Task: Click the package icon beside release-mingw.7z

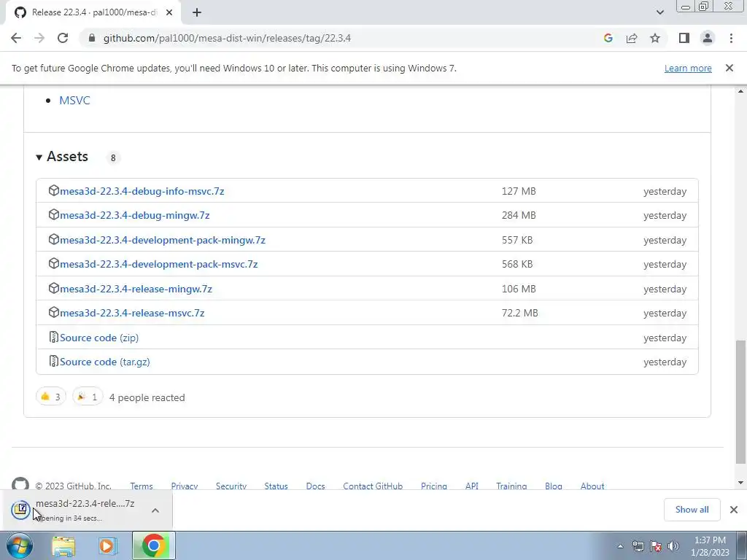Action: 53,288
